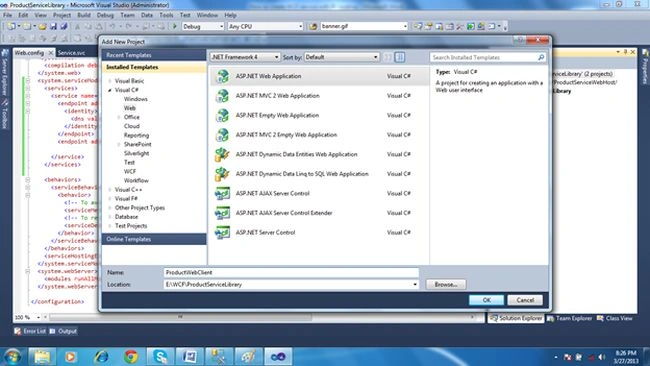Screen dimensions: 650x366
Task: Collapse the Visual C# templates node
Action: (110, 90)
